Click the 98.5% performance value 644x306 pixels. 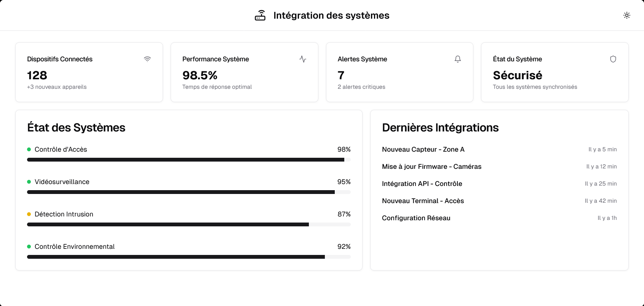tap(200, 75)
